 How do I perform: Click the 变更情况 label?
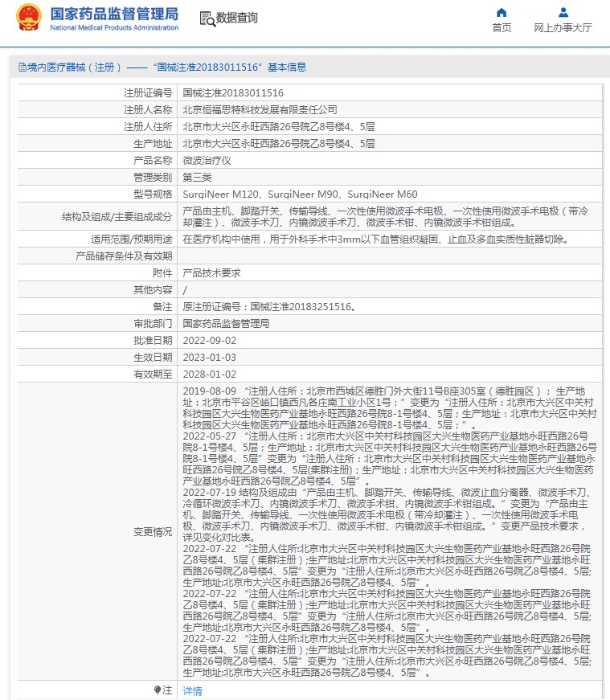click(x=153, y=532)
